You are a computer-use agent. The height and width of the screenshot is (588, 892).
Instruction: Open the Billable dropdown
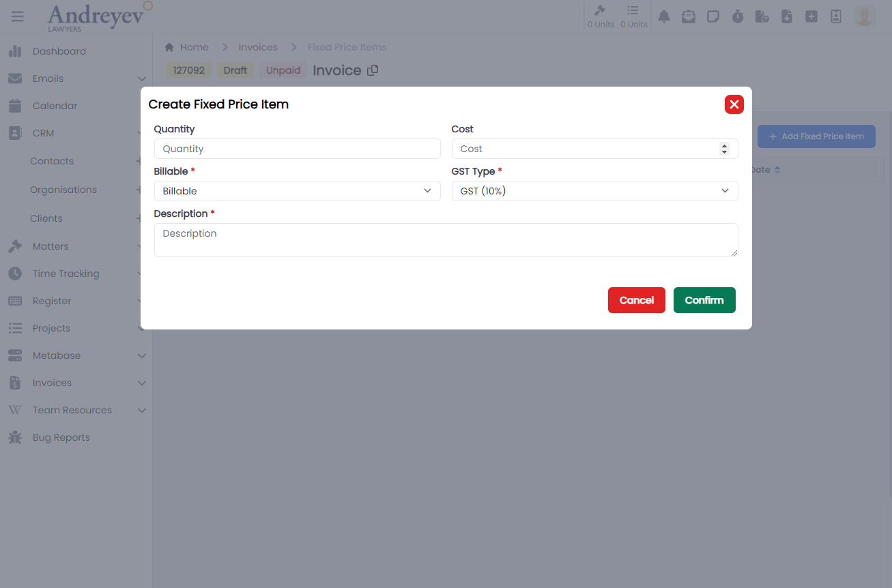297,191
